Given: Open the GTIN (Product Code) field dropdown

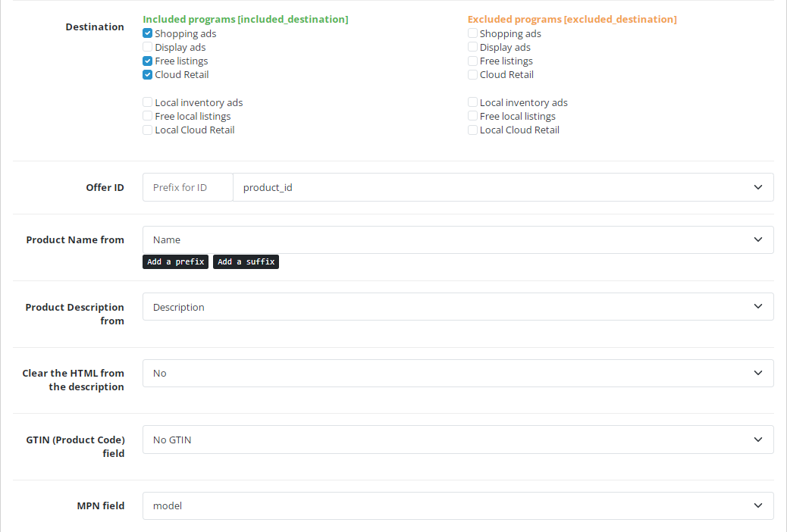Looking at the screenshot, I should click(458, 440).
